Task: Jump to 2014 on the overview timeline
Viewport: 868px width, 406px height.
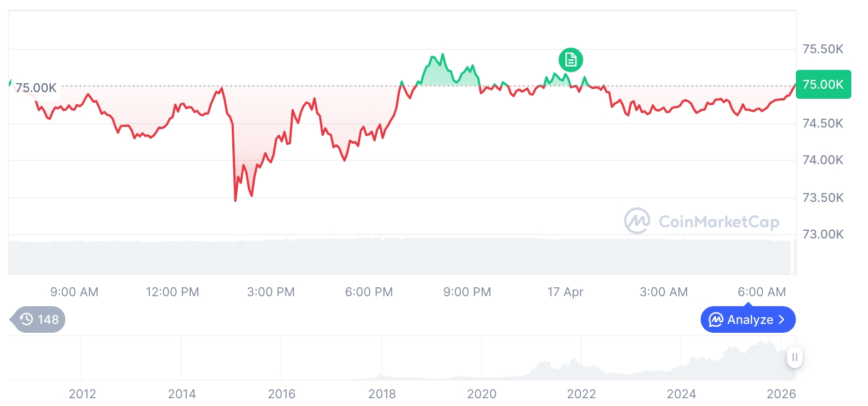Action: coord(182,394)
